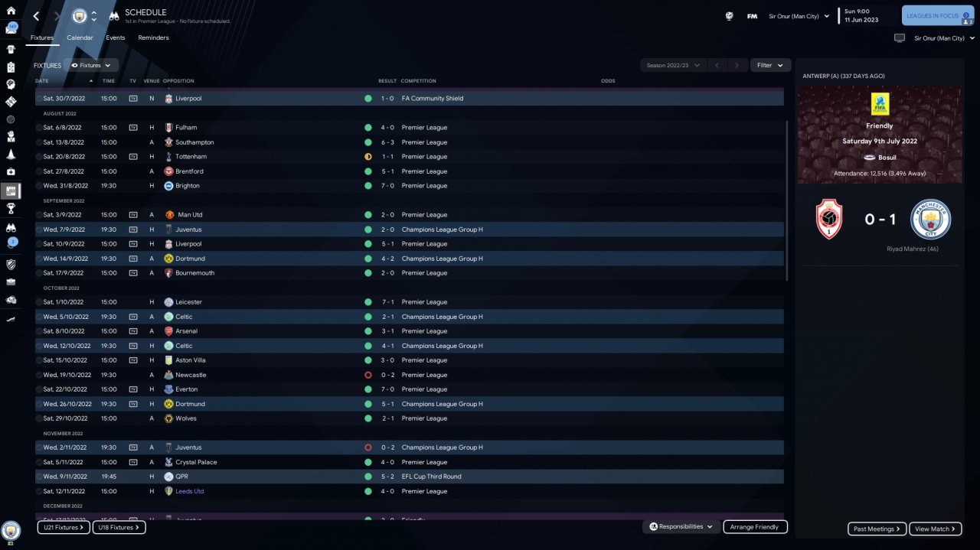Open the Scouting binoculars icon in sidebar
The image size is (980, 550).
pyautogui.click(x=11, y=227)
